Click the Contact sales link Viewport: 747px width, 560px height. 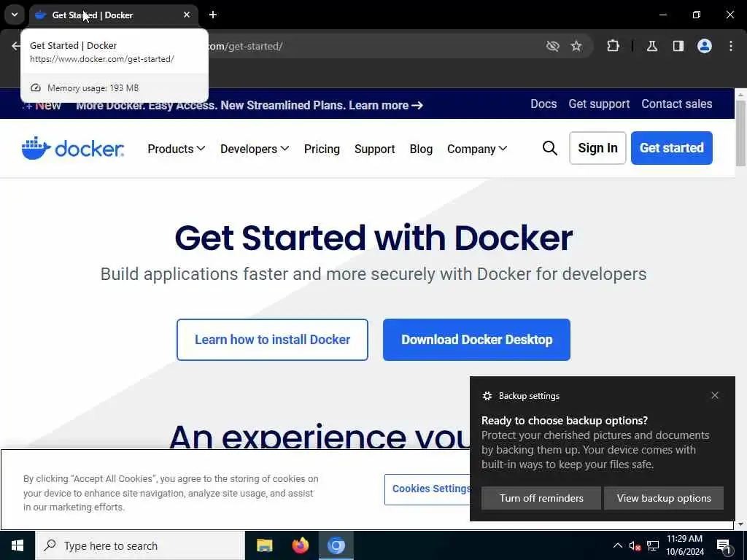676,104
